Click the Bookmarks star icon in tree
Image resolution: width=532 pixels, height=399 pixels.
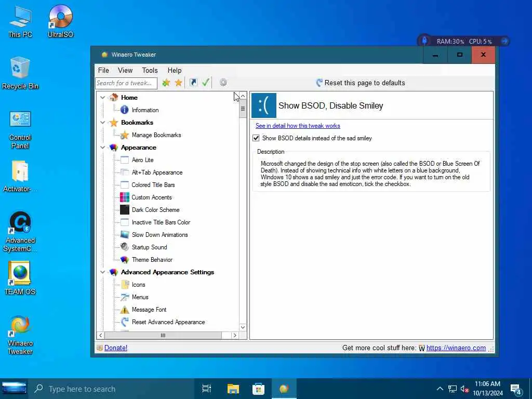(114, 123)
